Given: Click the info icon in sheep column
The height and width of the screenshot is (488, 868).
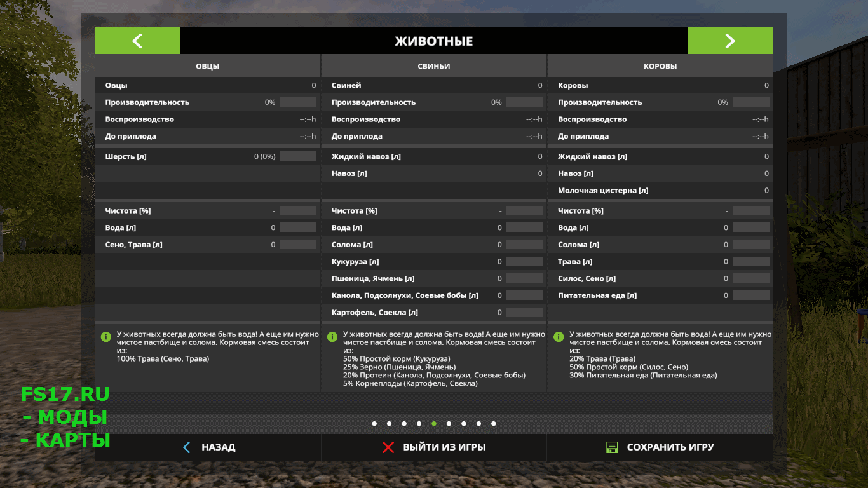Looking at the screenshot, I should (x=105, y=336).
